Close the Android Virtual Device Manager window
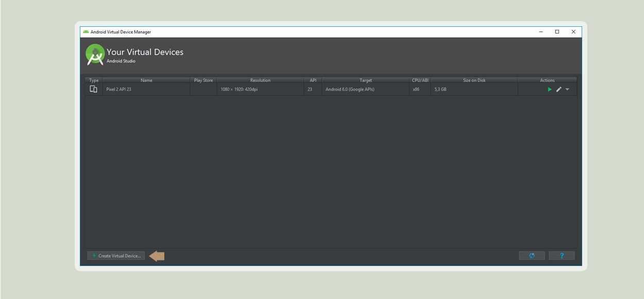 573,32
